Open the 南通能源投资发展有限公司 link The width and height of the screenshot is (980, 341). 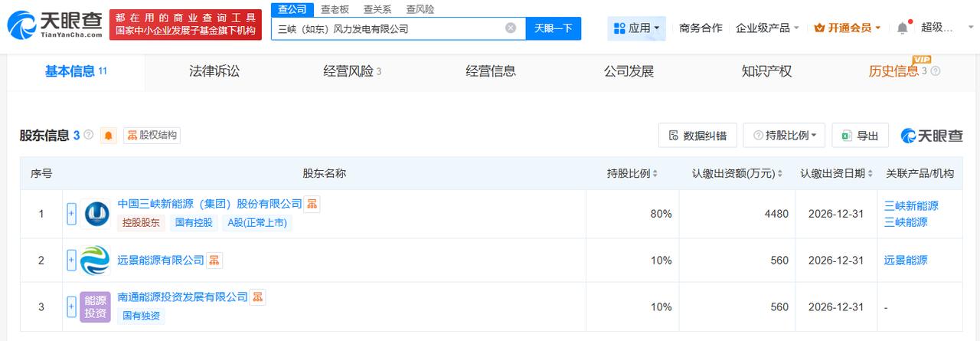pyautogui.click(x=183, y=297)
